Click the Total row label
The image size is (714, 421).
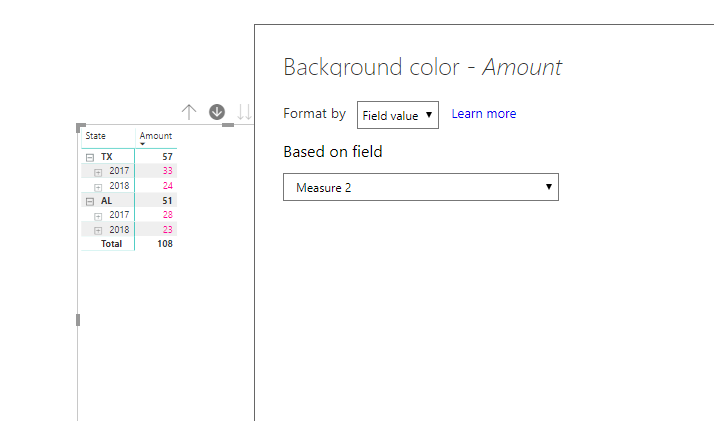click(111, 243)
